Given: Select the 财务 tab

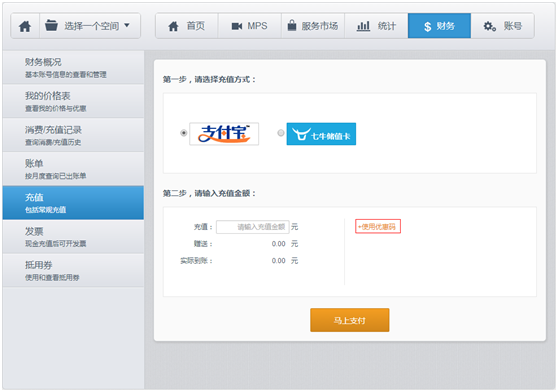Looking at the screenshot, I should click(439, 26).
